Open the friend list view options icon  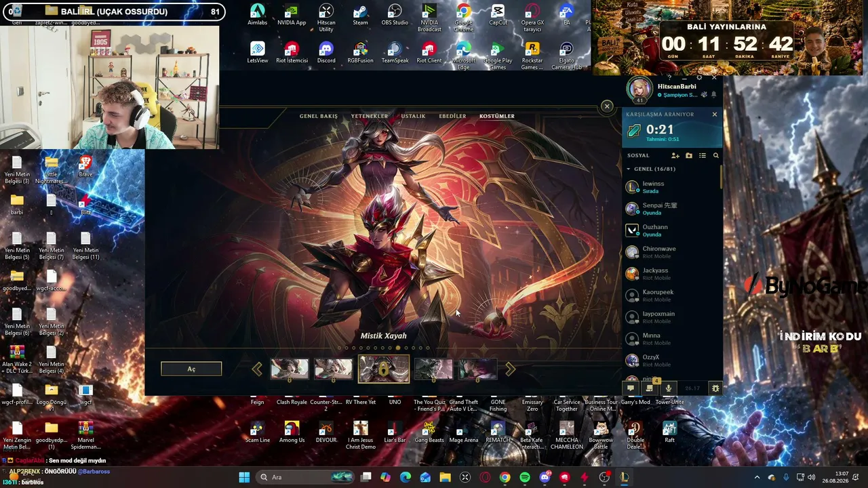pyautogui.click(x=703, y=155)
